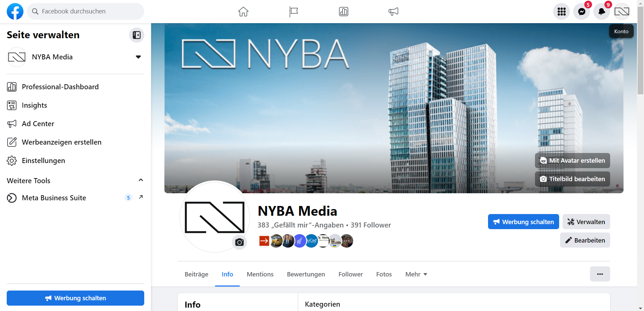Open Werbeanzeigen erstellen link
The width and height of the screenshot is (644, 311).
point(75,142)
